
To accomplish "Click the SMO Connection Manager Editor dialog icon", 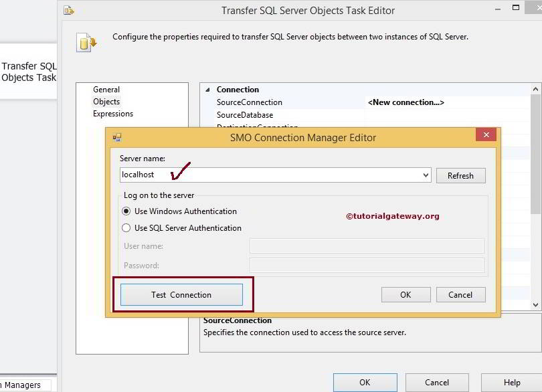I will click(118, 136).
